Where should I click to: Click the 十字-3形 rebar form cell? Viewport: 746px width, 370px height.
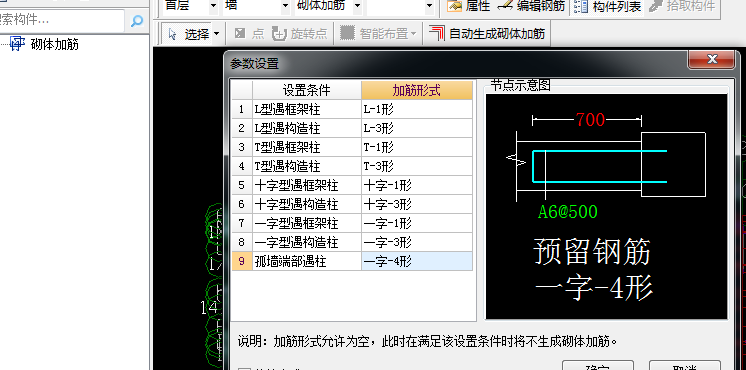click(x=417, y=204)
